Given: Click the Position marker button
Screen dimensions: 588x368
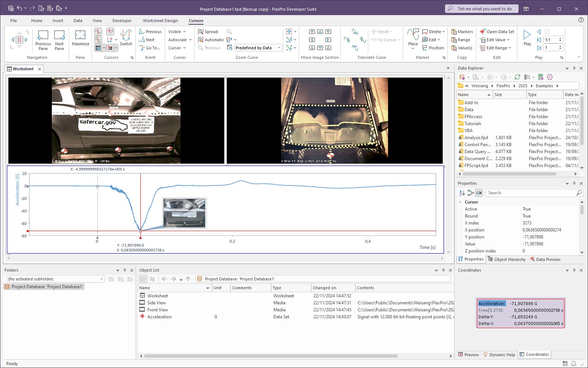Looking at the screenshot, I should (433, 48).
